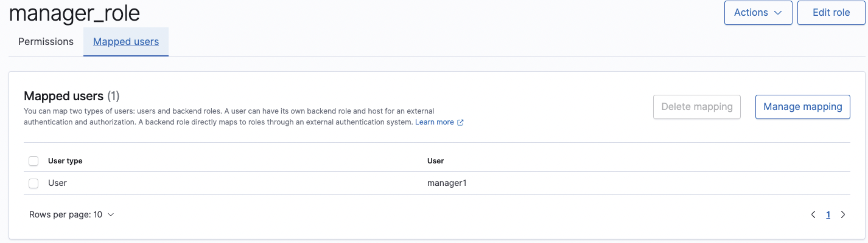Click the Delete mapping button
Screen dimensions: 868x243
pyautogui.click(x=697, y=107)
